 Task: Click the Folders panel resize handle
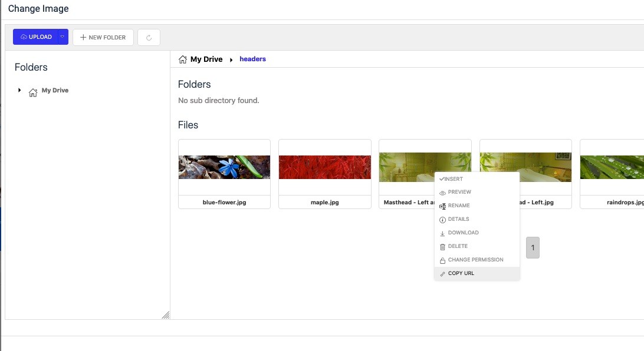(166, 315)
